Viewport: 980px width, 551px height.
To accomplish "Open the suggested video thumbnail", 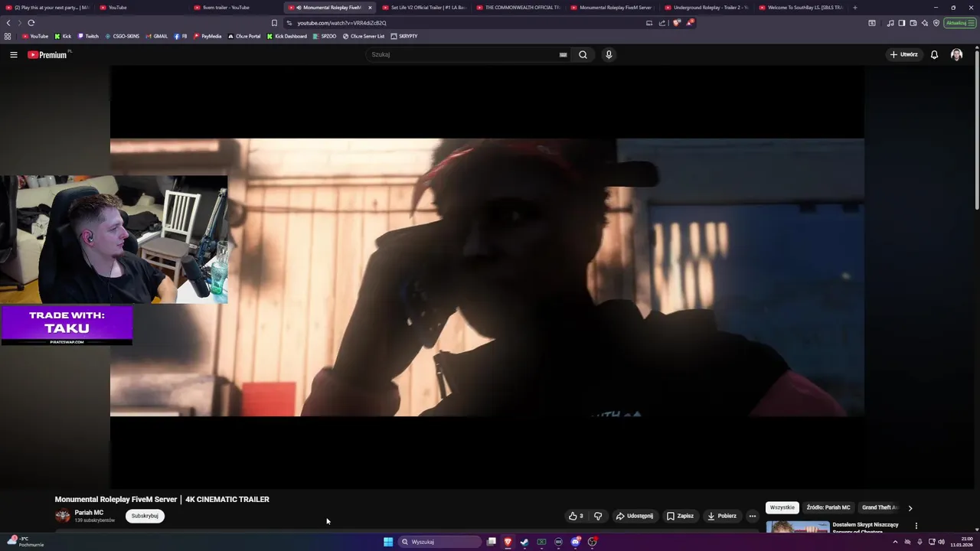I will (798, 527).
